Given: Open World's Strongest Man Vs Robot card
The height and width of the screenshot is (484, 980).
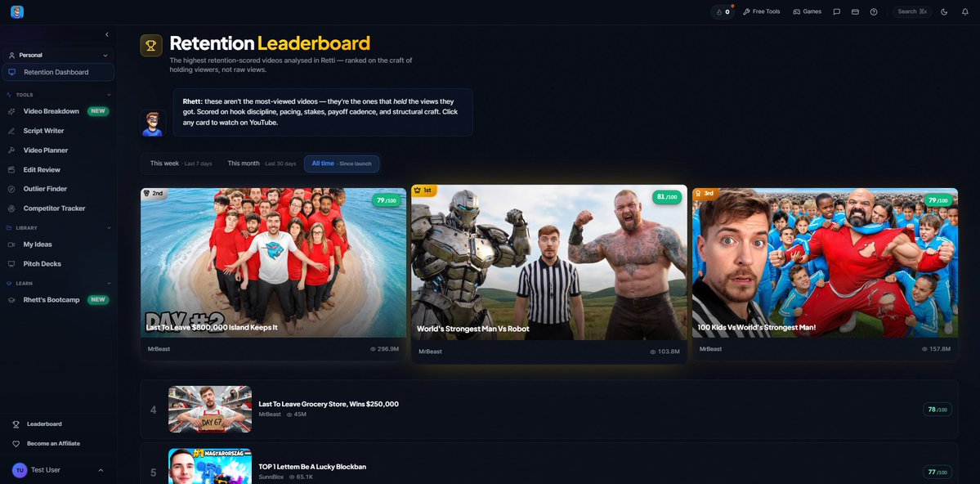Looking at the screenshot, I should (x=548, y=274).
